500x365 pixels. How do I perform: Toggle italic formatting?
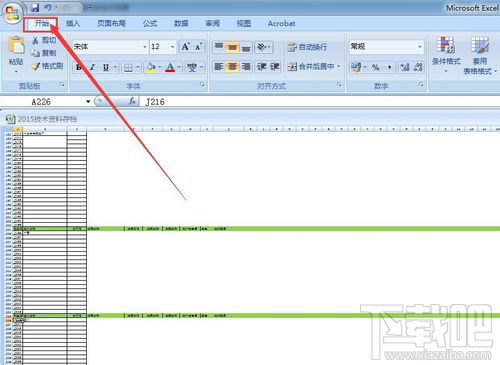pyautogui.click(x=92, y=67)
